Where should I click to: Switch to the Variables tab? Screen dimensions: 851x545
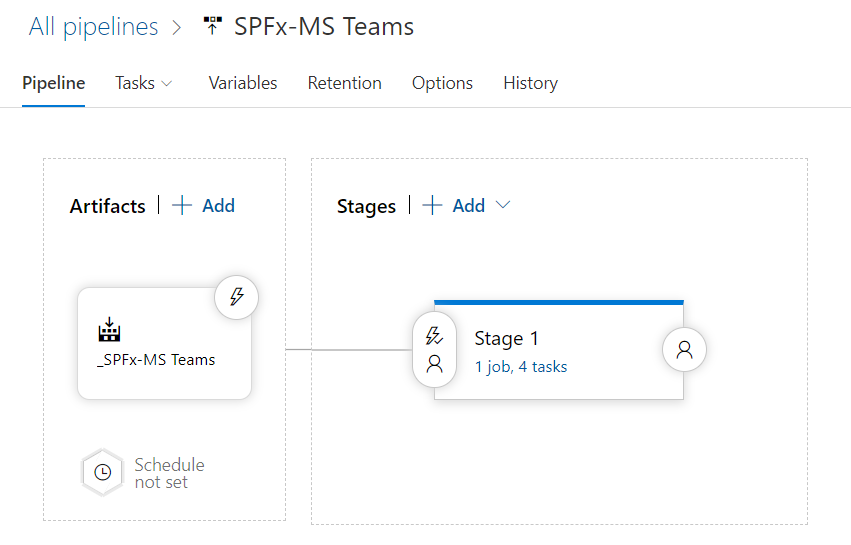click(x=243, y=83)
